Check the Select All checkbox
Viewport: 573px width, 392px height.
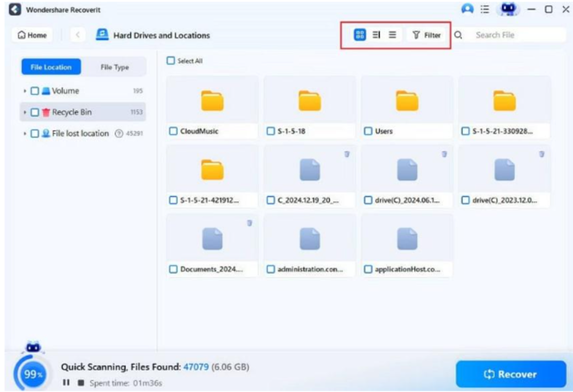170,59
